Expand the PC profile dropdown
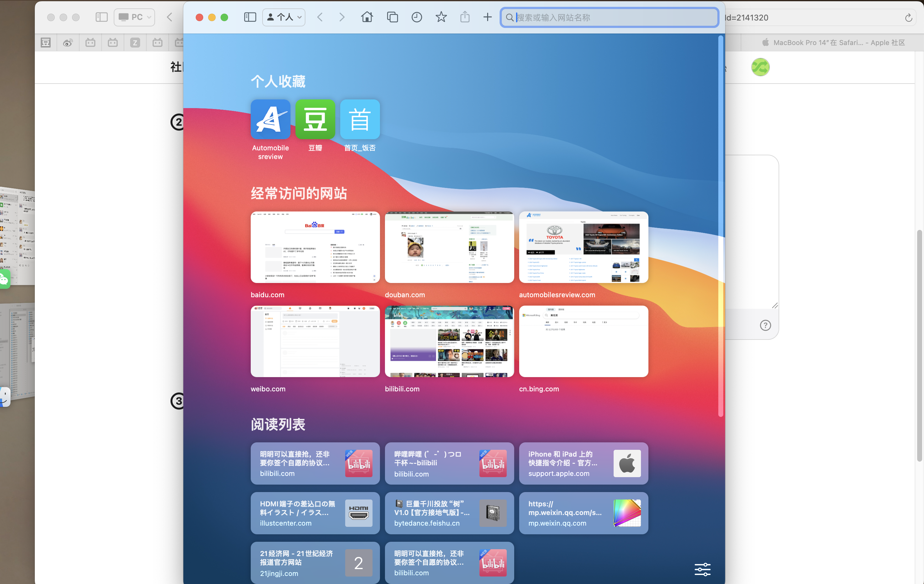 click(134, 17)
